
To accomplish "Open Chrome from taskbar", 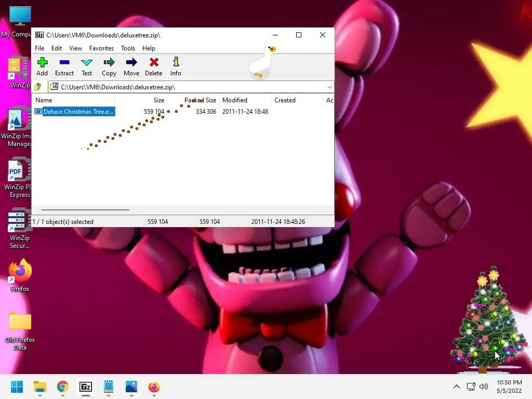I will click(x=63, y=387).
